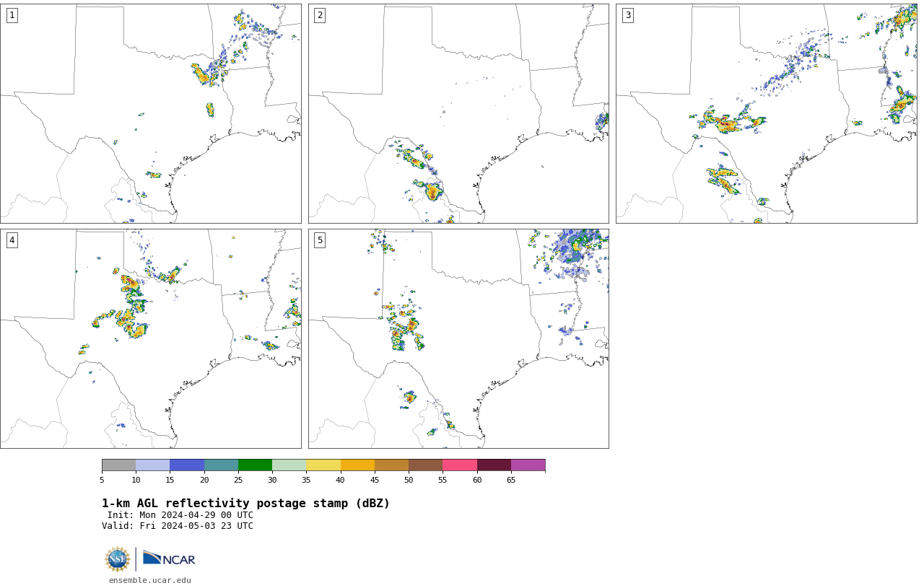Image resolution: width=924 pixels, height=588 pixels.
Task: Click the pale green 30-35 dBZ swatch
Action: pos(289,465)
